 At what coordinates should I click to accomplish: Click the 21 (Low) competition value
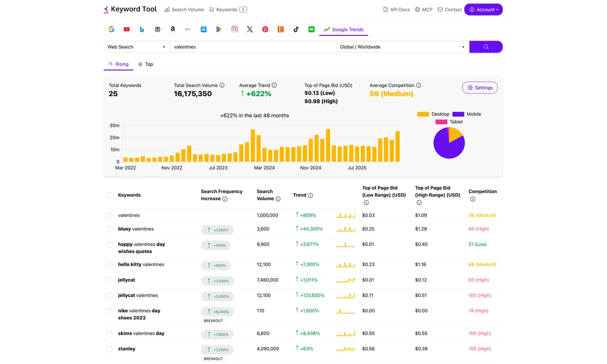(x=478, y=244)
